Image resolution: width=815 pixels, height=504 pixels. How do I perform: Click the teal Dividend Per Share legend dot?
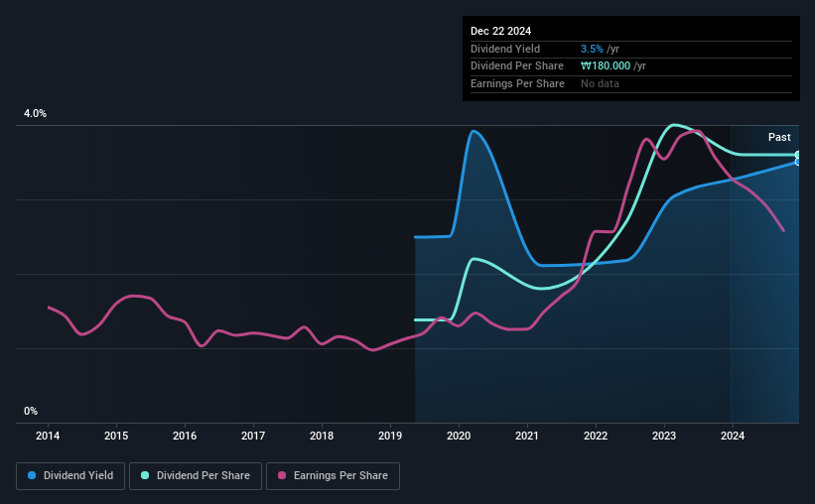click(x=145, y=475)
